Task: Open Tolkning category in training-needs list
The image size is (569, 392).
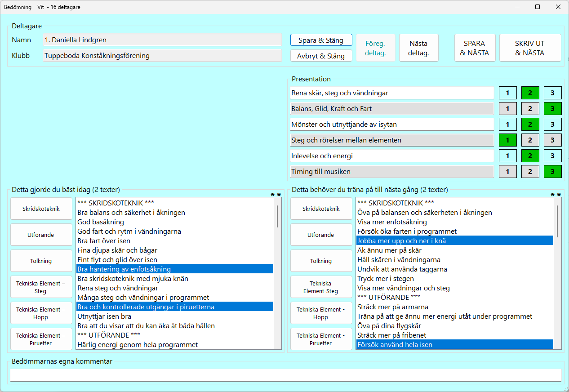Action: [x=321, y=261]
